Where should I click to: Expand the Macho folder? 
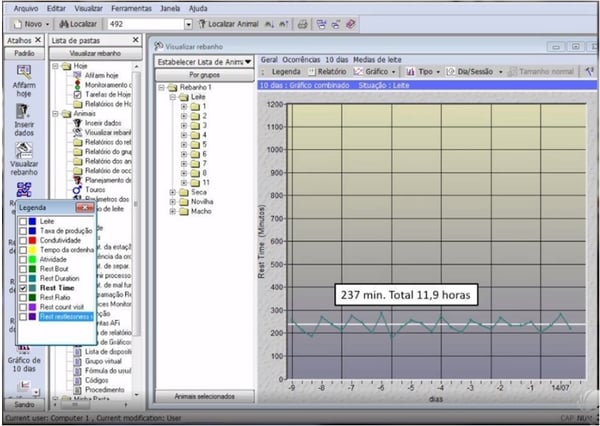pos(173,211)
